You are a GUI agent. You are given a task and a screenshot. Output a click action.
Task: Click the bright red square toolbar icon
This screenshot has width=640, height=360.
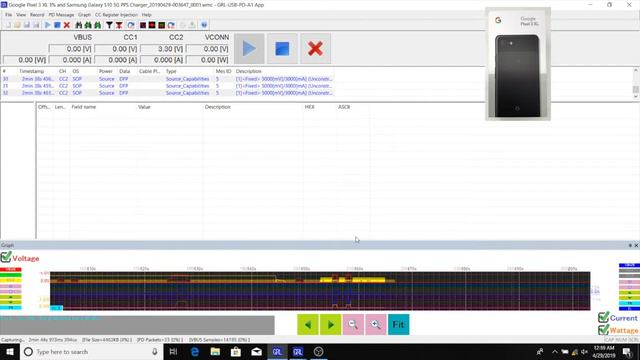(152, 25)
